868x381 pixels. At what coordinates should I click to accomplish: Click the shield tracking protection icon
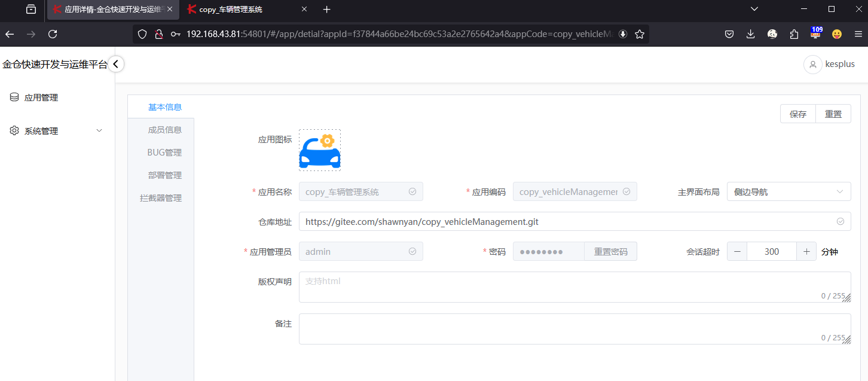click(142, 34)
